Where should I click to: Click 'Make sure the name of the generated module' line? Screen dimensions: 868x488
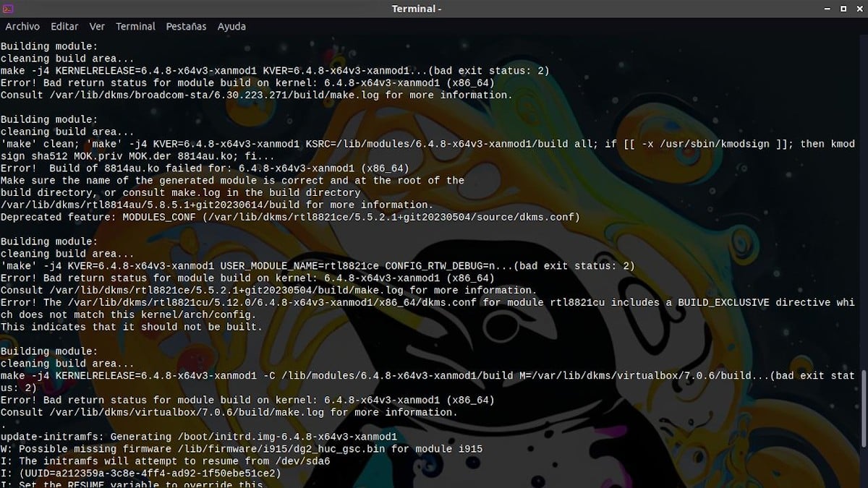[232, 180]
